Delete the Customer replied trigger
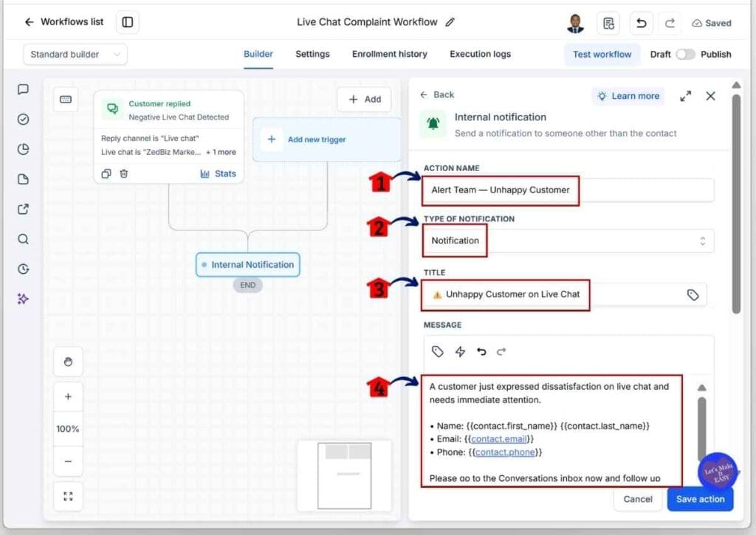 click(124, 173)
